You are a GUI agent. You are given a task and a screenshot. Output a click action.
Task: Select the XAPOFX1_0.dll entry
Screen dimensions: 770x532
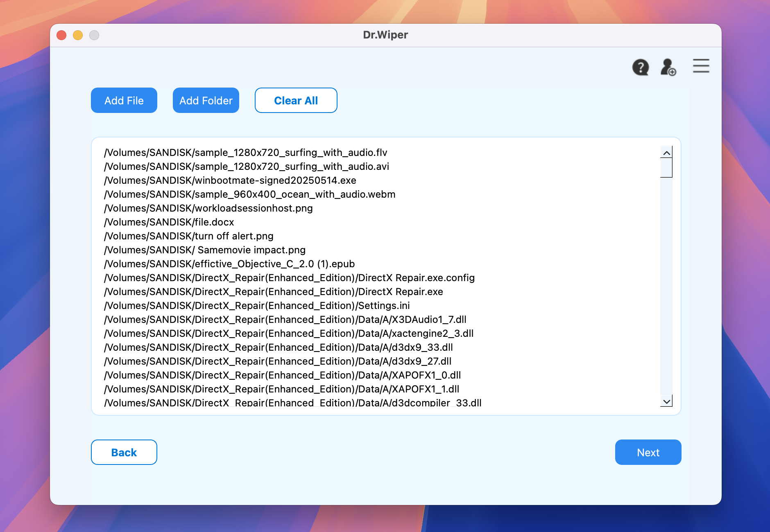click(x=283, y=375)
